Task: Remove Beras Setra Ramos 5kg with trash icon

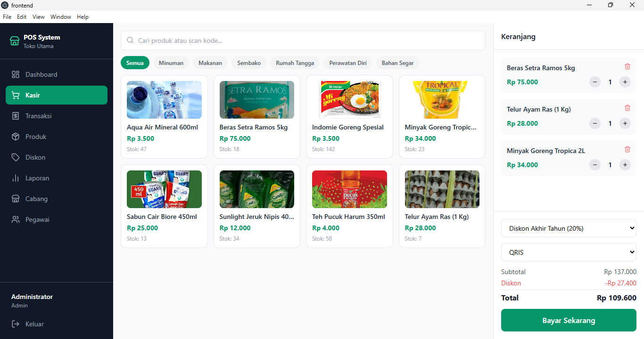Action: pos(627,66)
